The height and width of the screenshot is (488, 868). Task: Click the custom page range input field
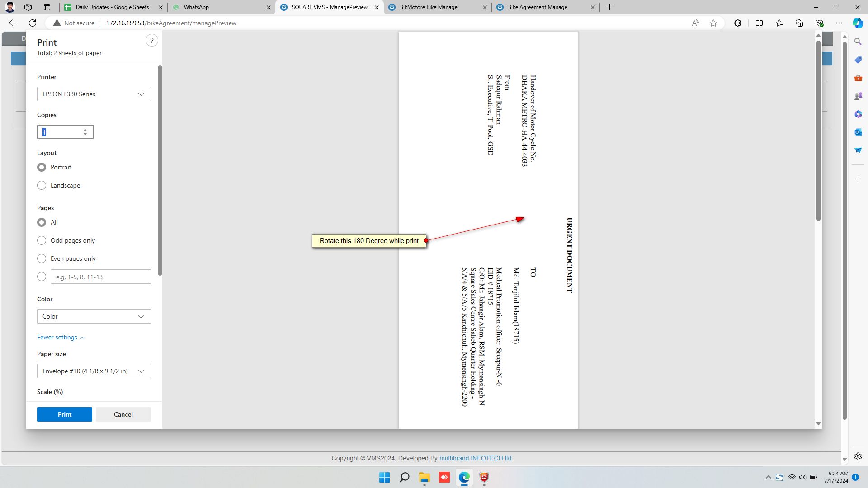coord(100,277)
